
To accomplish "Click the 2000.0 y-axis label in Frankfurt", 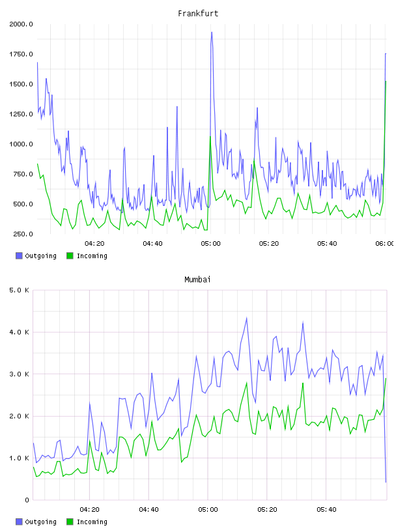I will (x=21, y=24).
